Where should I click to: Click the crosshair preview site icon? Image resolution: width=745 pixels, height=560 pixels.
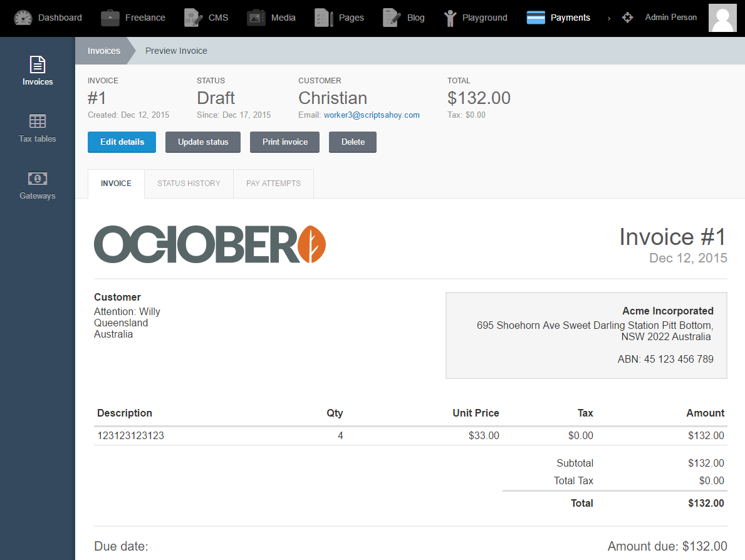click(x=628, y=18)
